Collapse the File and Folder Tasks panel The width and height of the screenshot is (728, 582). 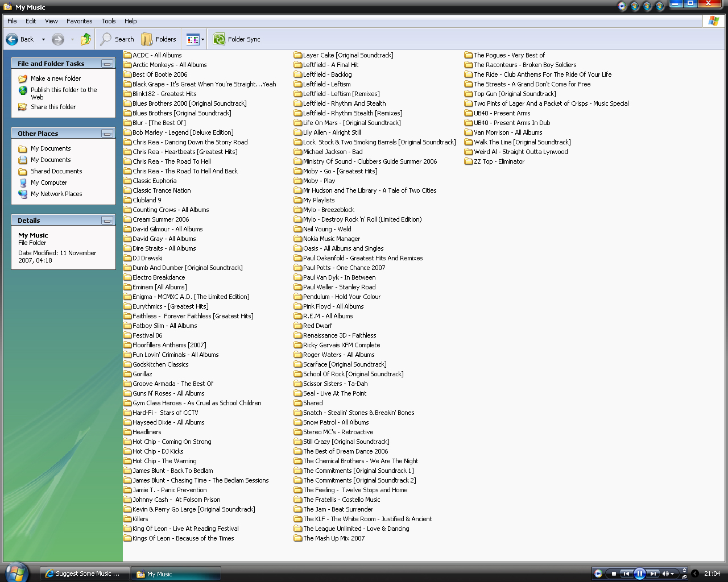coord(107,64)
